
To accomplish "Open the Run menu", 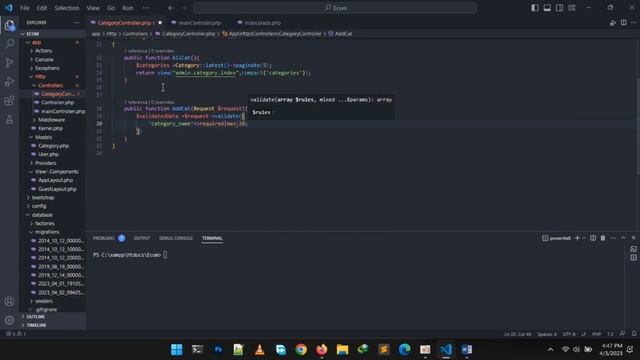I will tap(128, 8).
